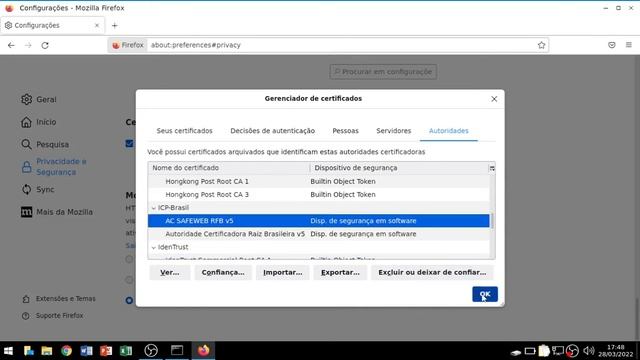Click Importar... to import a certificate
Viewport: 640px width, 360px height.
282,272
